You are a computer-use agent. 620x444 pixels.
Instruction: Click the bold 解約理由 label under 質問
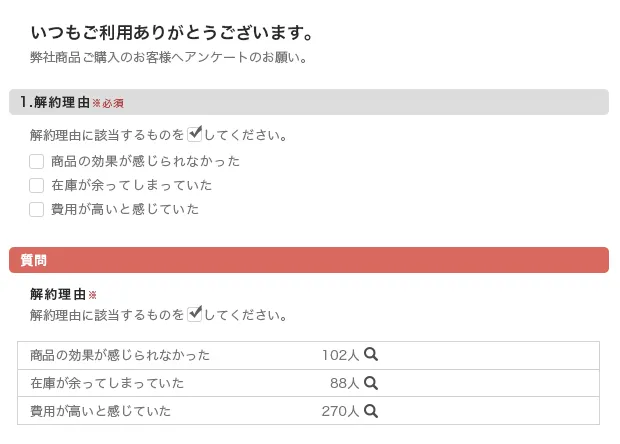[x=58, y=295]
